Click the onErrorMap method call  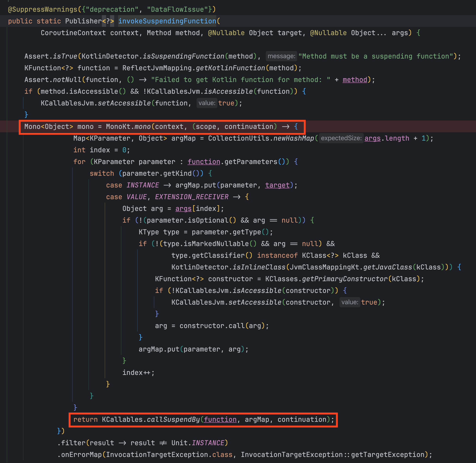coord(81,454)
